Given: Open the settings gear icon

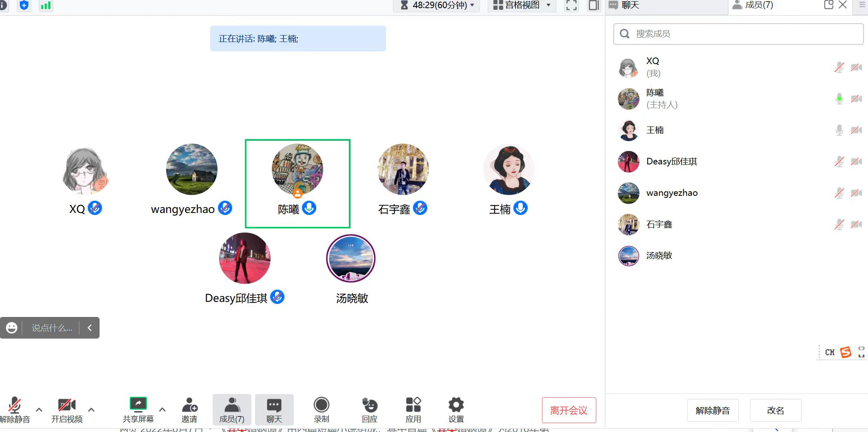Looking at the screenshot, I should pyautogui.click(x=456, y=405).
